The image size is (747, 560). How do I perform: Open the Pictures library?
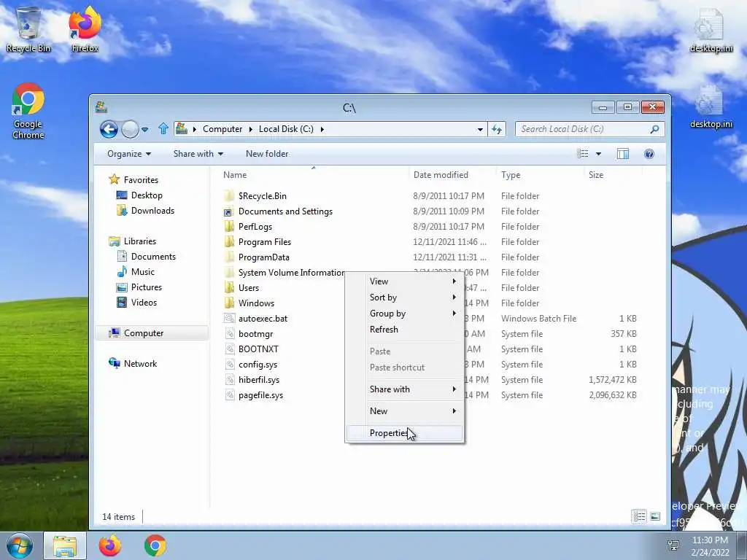[139, 287]
